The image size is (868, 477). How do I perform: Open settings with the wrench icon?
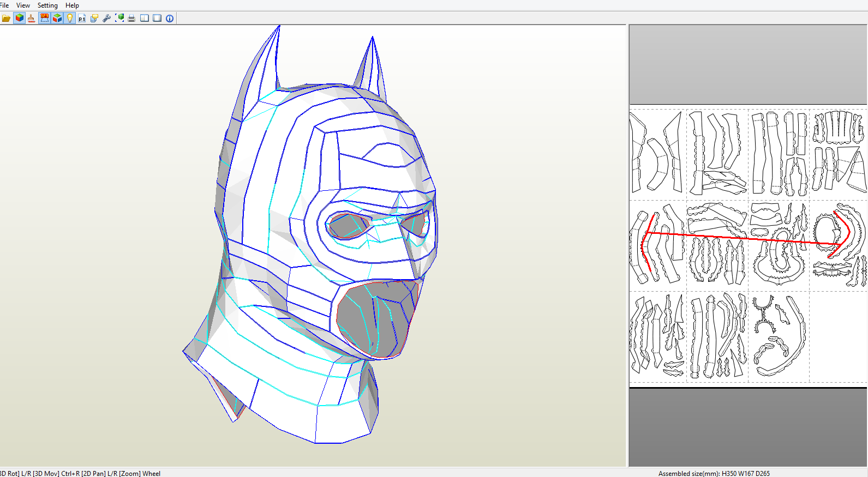coord(107,18)
